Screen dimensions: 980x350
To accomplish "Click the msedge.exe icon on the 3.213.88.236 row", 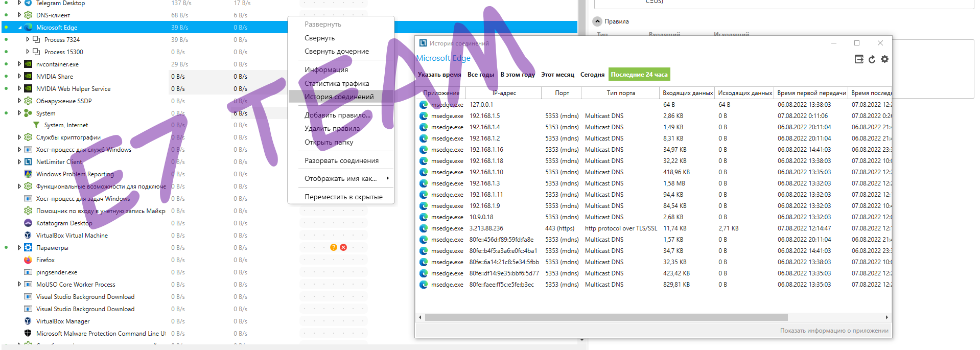I will pyautogui.click(x=424, y=228).
